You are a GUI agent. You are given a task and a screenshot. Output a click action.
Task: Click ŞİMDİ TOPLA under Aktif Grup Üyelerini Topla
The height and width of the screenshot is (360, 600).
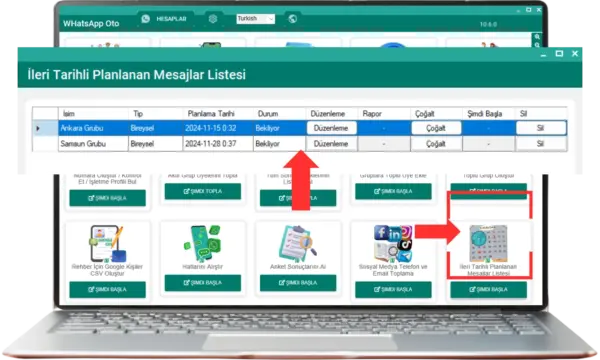pyautogui.click(x=203, y=191)
